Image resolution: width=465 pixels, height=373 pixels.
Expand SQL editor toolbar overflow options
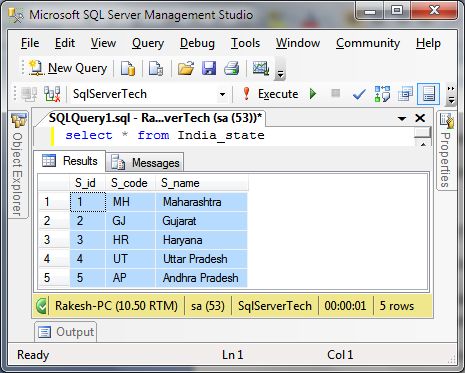451,94
